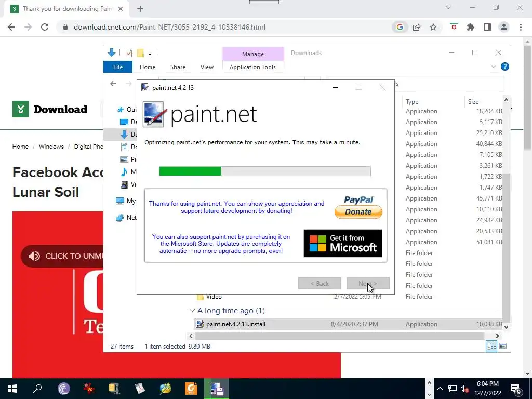Click the Windows breadcrumb link
Image resolution: width=532 pixels, height=399 pixels.
51,147
